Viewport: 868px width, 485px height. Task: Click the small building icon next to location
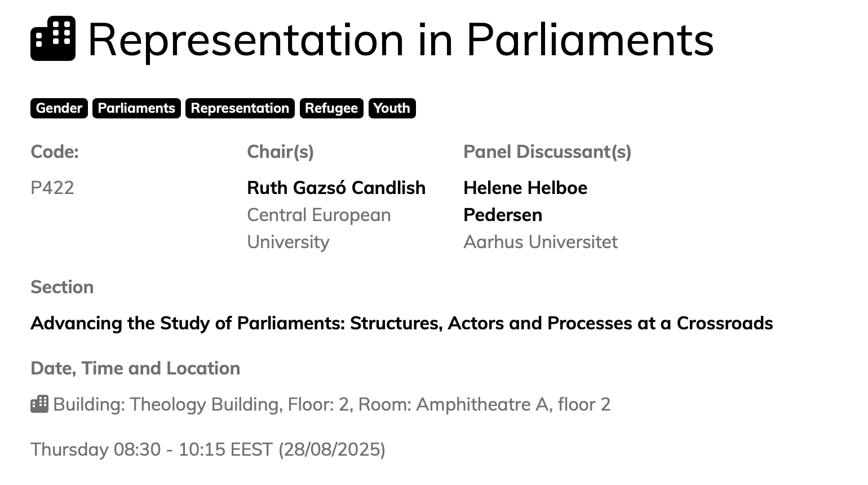pyautogui.click(x=39, y=404)
